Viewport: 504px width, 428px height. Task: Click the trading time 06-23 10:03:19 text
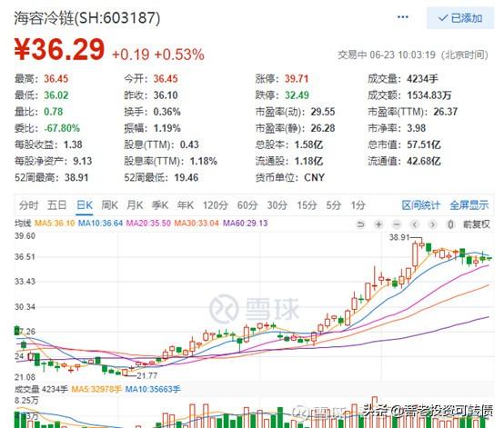tap(402, 55)
